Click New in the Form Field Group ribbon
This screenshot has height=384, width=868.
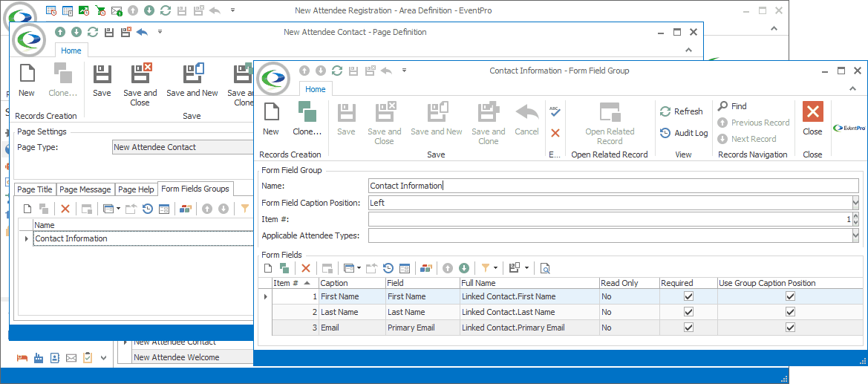(x=271, y=119)
